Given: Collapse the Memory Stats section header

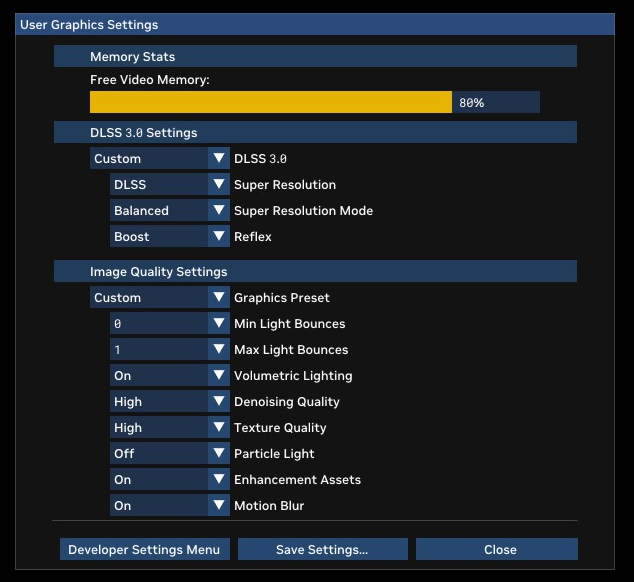Looking at the screenshot, I should (x=315, y=57).
